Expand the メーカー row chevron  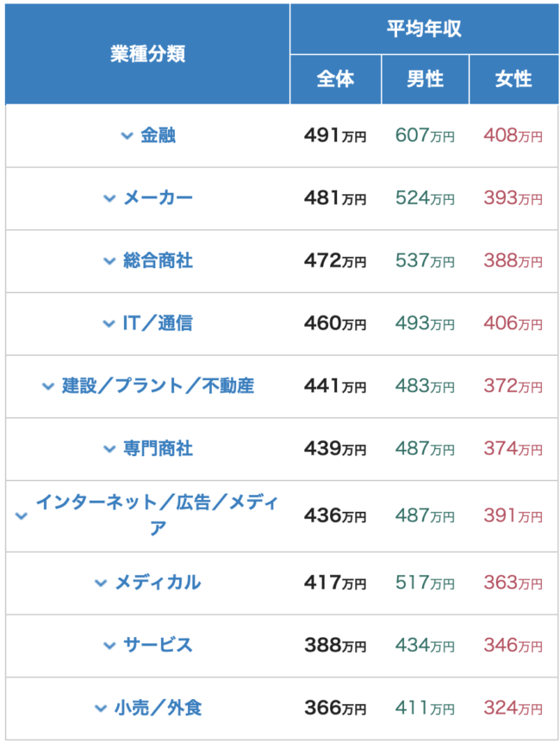pyautogui.click(x=109, y=198)
